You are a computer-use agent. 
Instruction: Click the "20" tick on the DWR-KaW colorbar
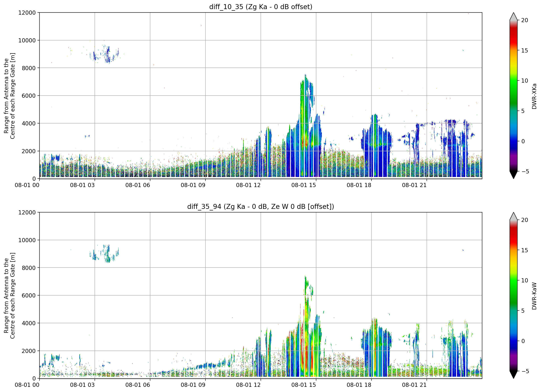click(x=525, y=220)
